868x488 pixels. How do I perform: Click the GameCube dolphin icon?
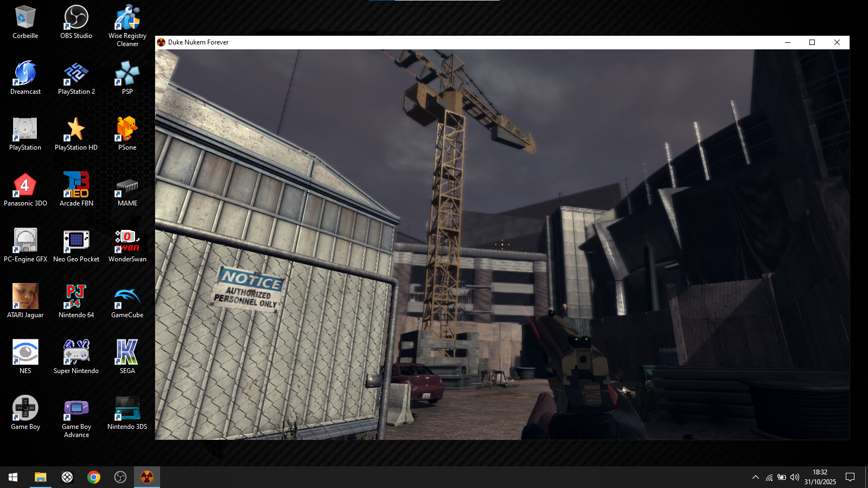tap(127, 297)
